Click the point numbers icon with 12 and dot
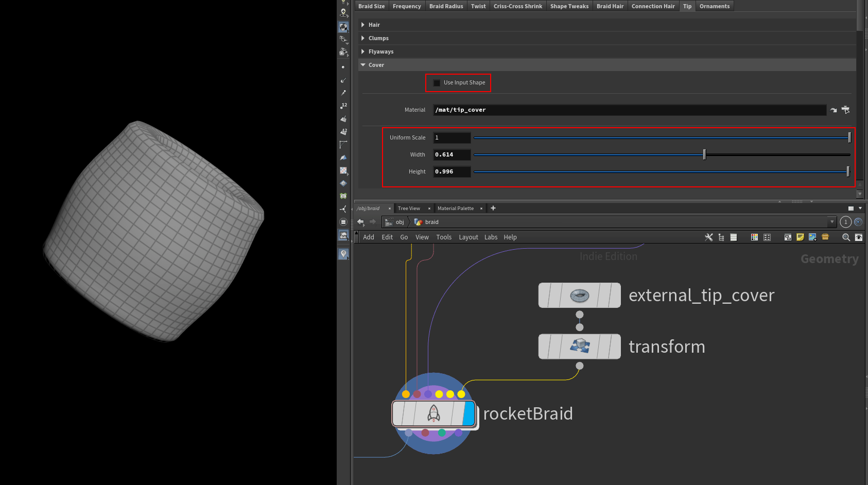Viewport: 868px width, 485px height. pyautogui.click(x=343, y=106)
